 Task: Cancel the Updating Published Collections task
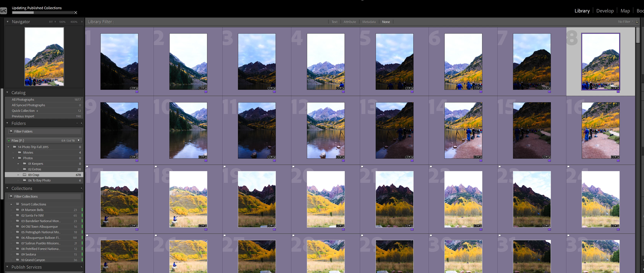click(75, 13)
